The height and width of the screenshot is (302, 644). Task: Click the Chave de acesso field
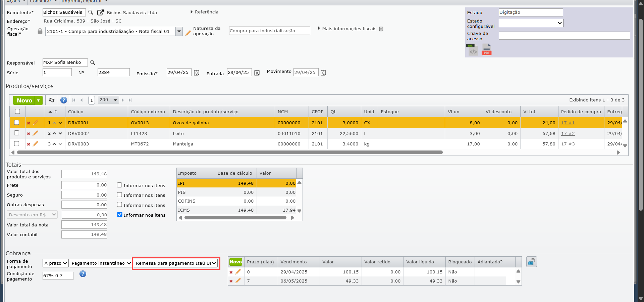565,36
